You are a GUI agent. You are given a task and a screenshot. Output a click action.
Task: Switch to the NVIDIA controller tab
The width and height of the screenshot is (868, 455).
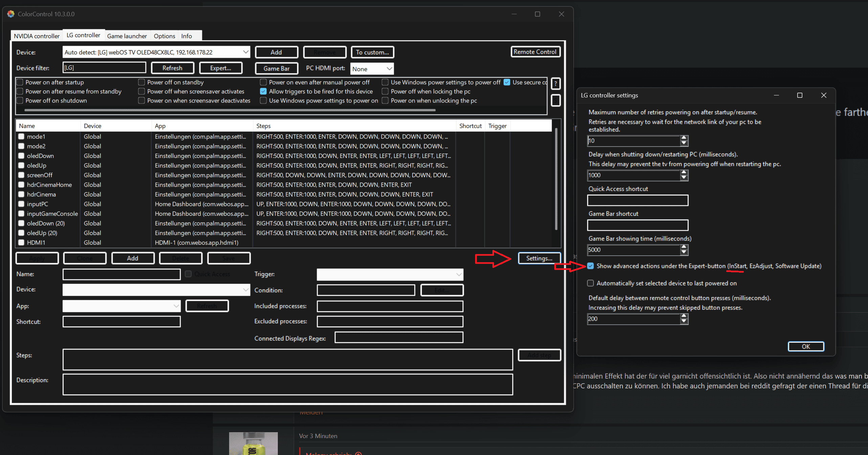tap(37, 36)
